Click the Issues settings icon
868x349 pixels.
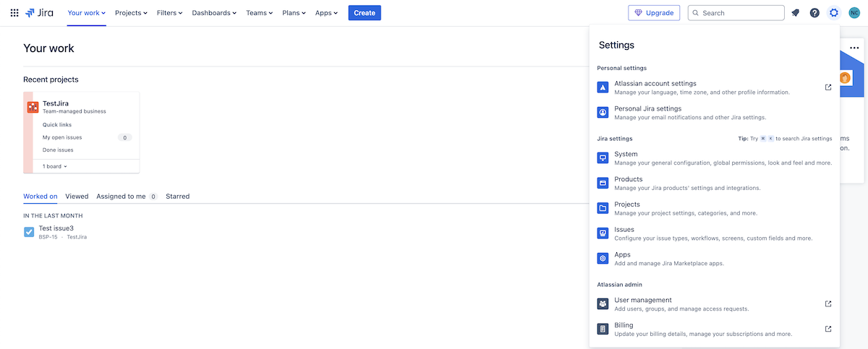click(x=603, y=233)
